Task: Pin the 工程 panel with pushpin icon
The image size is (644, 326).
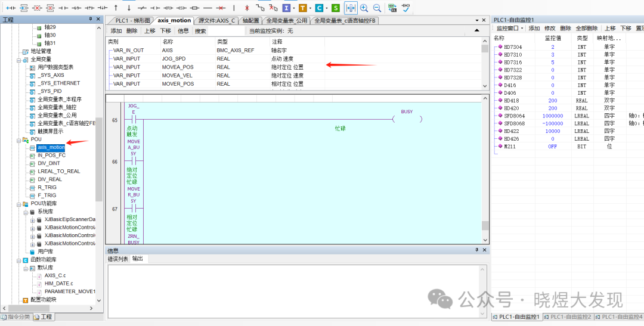Action: click(90, 19)
